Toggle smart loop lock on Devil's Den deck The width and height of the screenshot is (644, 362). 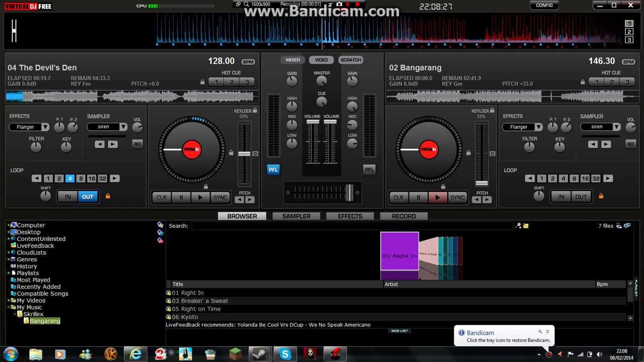click(x=107, y=196)
